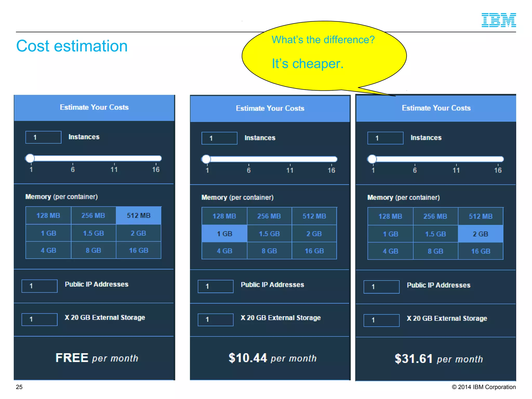Pick 8 GB memory in the FREE panel
Image resolution: width=532 pixels, height=399 pixels.
coord(94,250)
